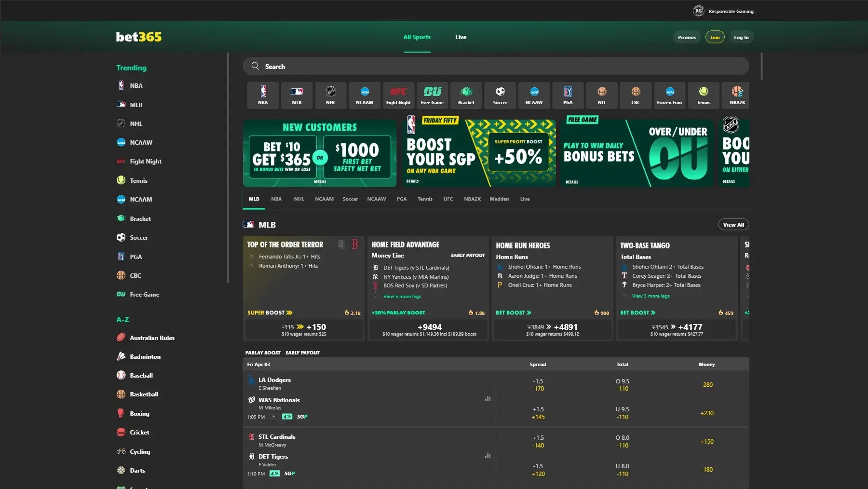Click View All for MLB
868x489 pixels.
pos(733,225)
